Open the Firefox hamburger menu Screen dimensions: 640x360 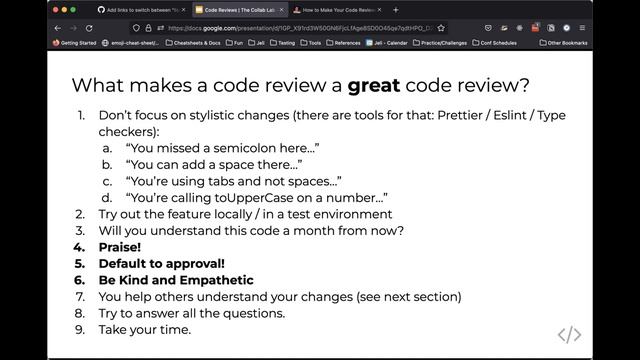(x=582, y=28)
